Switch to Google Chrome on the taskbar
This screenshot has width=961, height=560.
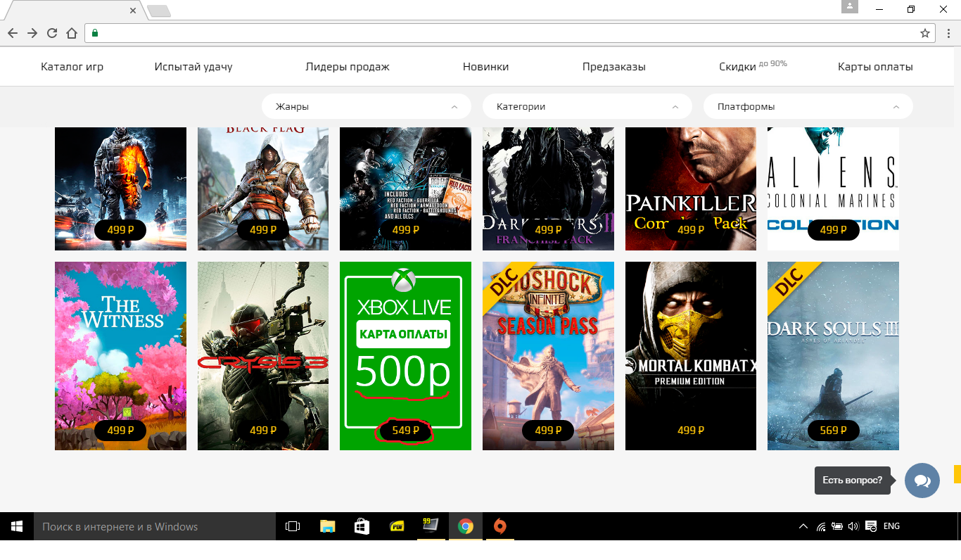(465, 526)
